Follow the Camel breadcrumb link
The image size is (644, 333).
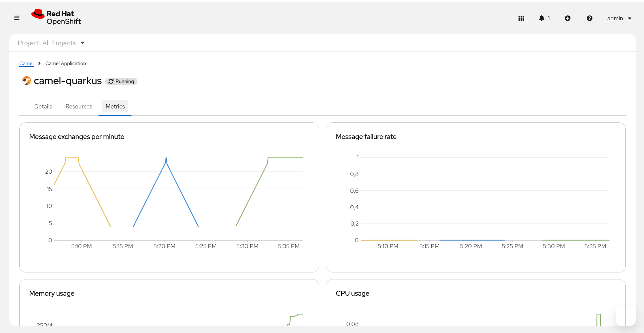pos(26,63)
